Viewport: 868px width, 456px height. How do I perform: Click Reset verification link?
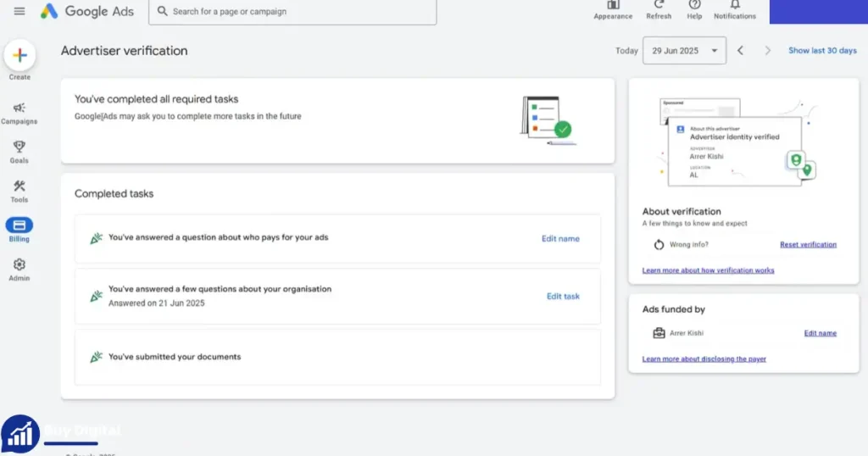(x=808, y=244)
